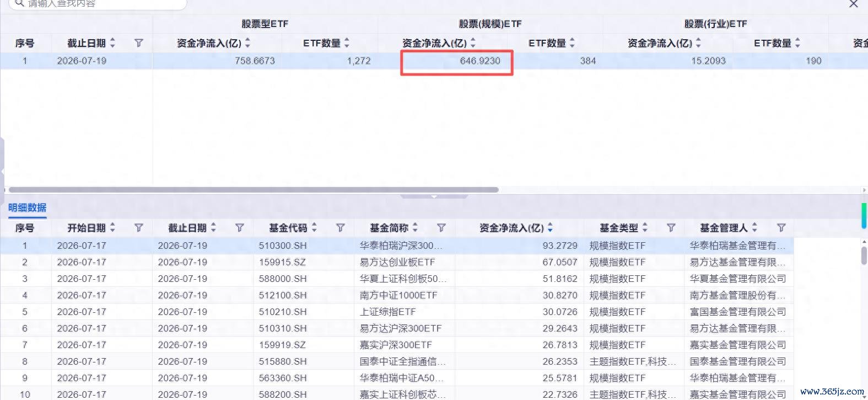
Task: Select fund code 588000.SH
Action: (x=283, y=279)
